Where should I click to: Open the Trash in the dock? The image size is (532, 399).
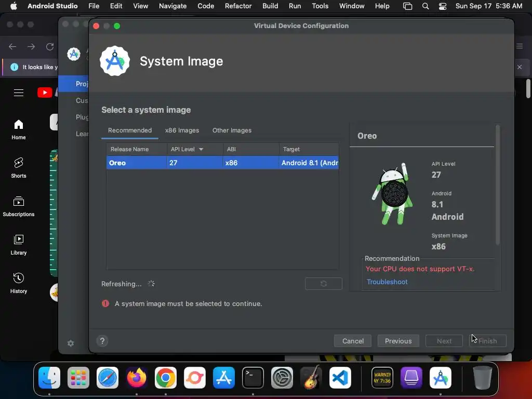pyautogui.click(x=483, y=377)
